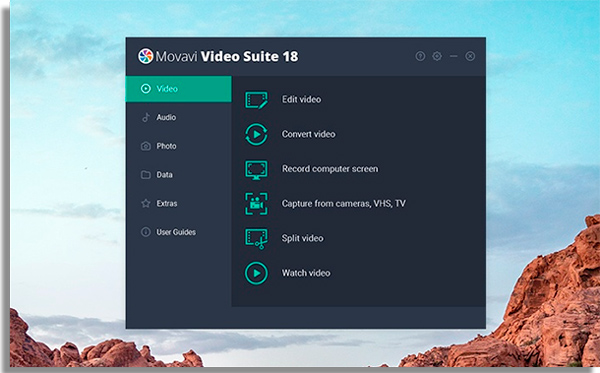Screen dimensions: 600x373
Task: Click the Split video scissors icon
Action: pos(256,239)
